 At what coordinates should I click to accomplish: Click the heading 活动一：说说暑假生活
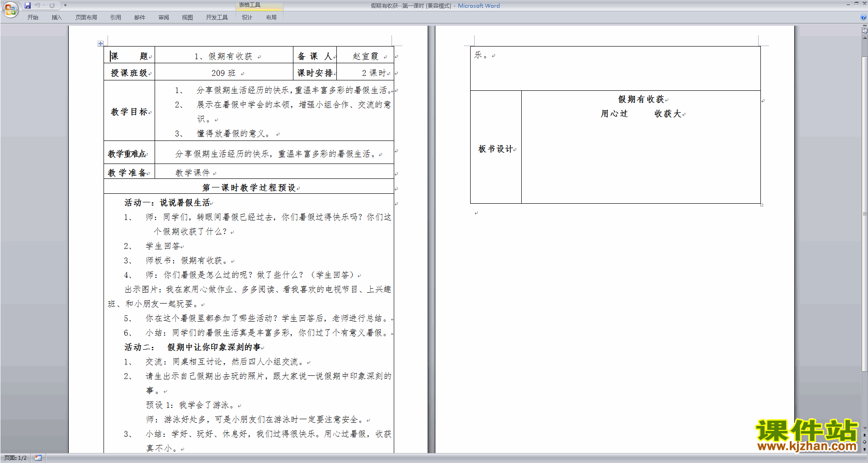click(x=167, y=202)
